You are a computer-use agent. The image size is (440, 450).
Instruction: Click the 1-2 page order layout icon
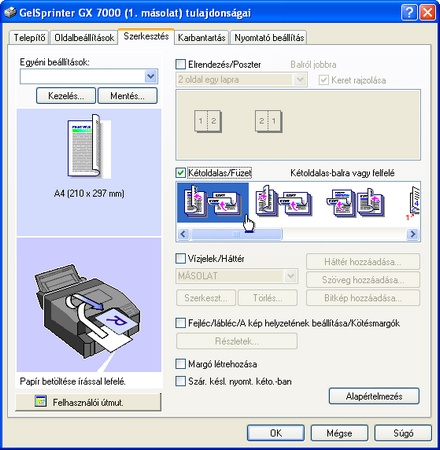point(208,121)
